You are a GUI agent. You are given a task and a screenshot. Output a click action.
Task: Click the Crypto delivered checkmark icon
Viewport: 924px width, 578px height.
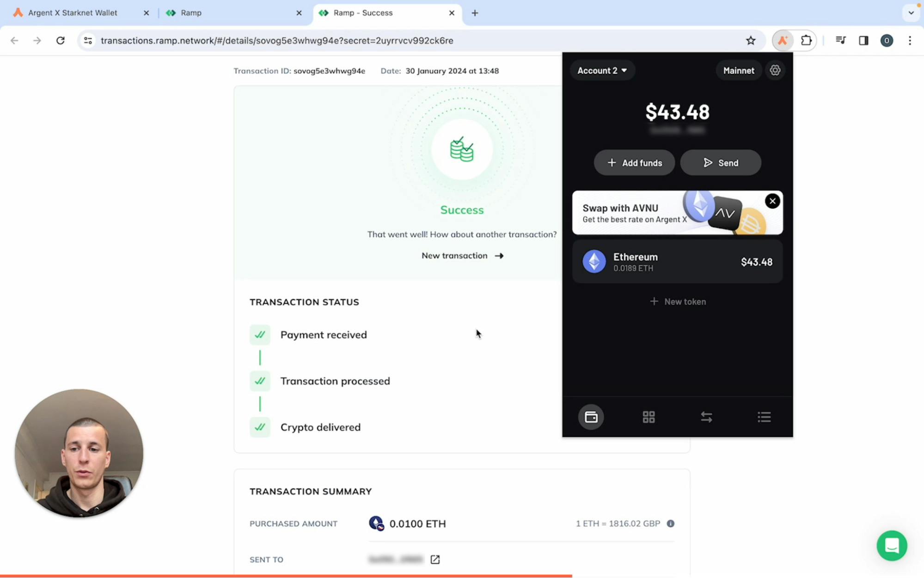click(260, 427)
